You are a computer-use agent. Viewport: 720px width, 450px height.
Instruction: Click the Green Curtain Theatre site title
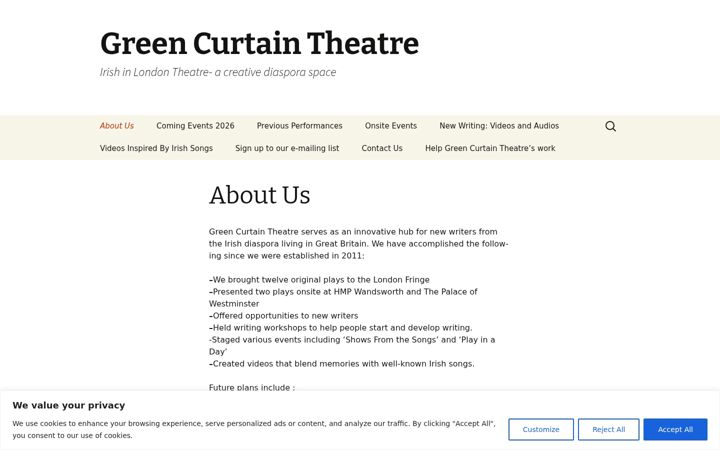pos(259,44)
